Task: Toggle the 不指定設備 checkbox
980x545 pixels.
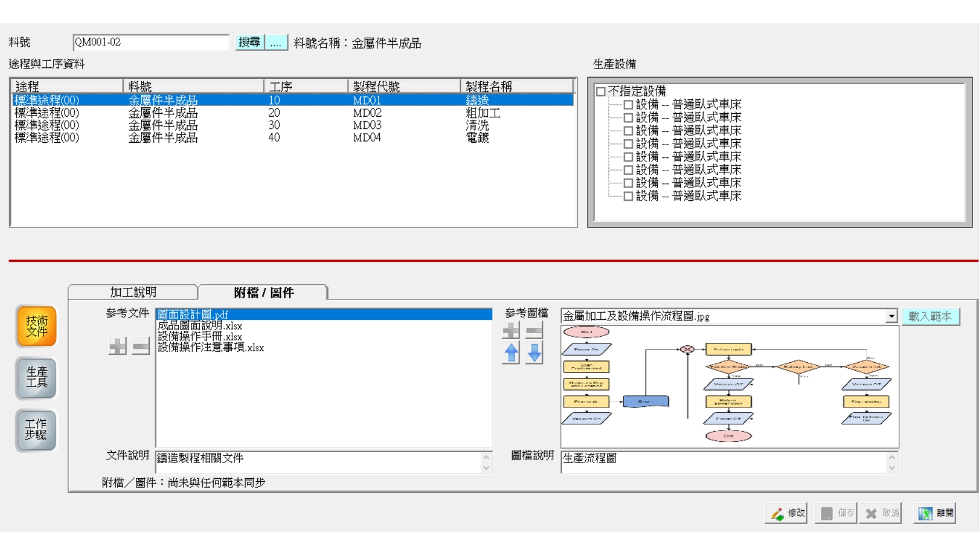Action: click(x=601, y=91)
